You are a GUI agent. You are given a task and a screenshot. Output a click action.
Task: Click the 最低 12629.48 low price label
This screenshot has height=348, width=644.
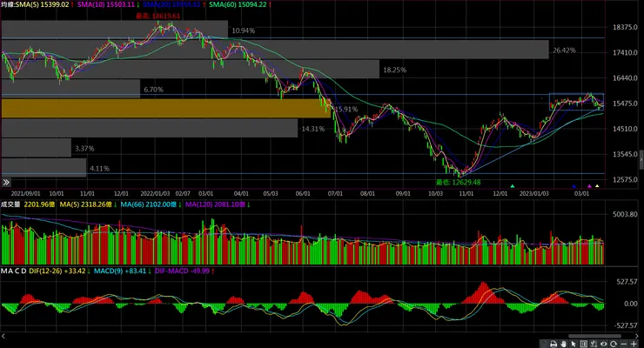click(x=459, y=182)
